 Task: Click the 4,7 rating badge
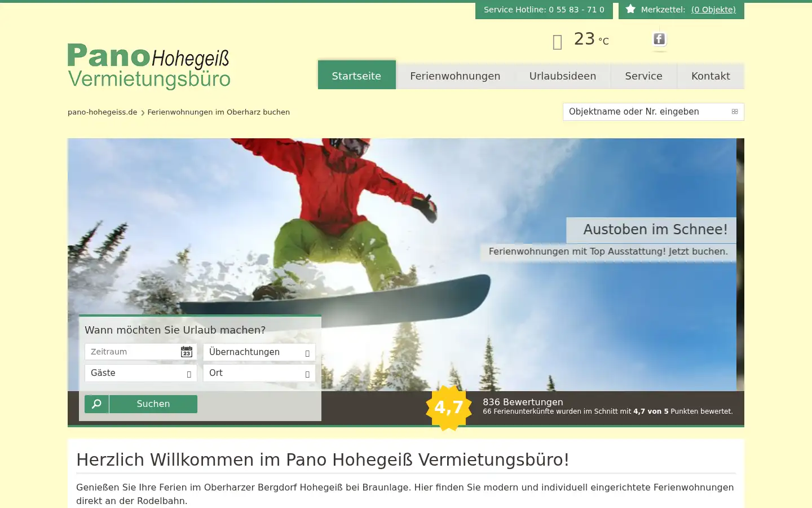tap(449, 408)
